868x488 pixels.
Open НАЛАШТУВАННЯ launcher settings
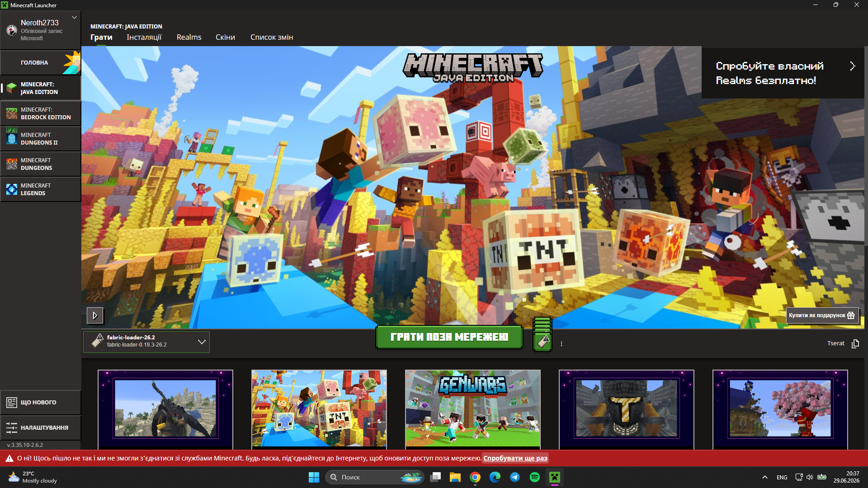41,427
